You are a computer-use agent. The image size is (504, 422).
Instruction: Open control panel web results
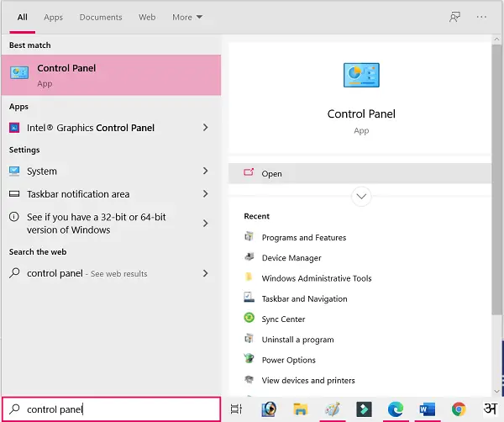[111, 273]
